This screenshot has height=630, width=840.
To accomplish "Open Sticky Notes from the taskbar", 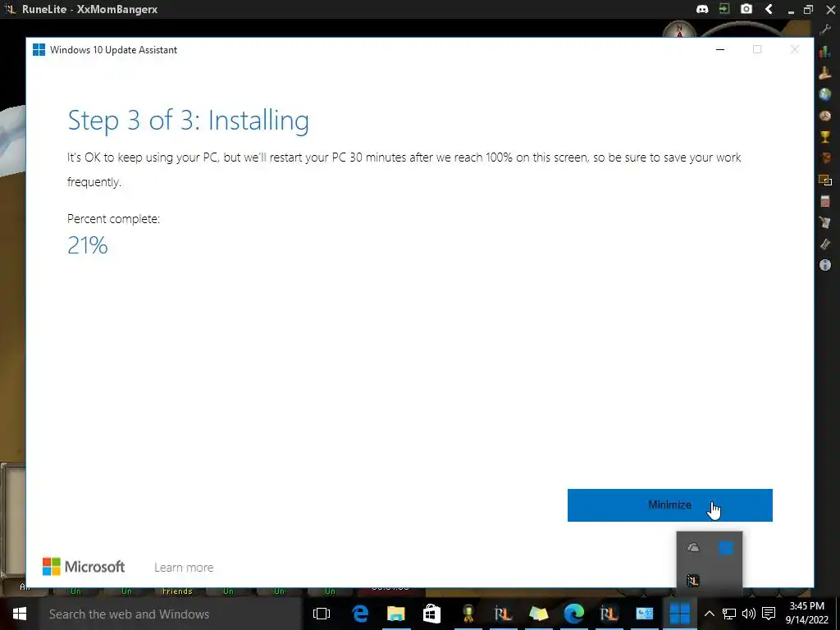I will coord(538,614).
